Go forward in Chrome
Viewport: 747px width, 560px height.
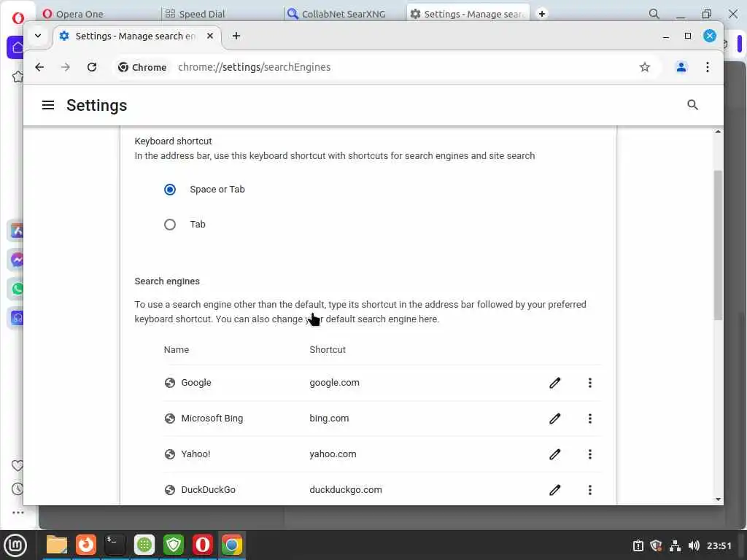tap(66, 67)
